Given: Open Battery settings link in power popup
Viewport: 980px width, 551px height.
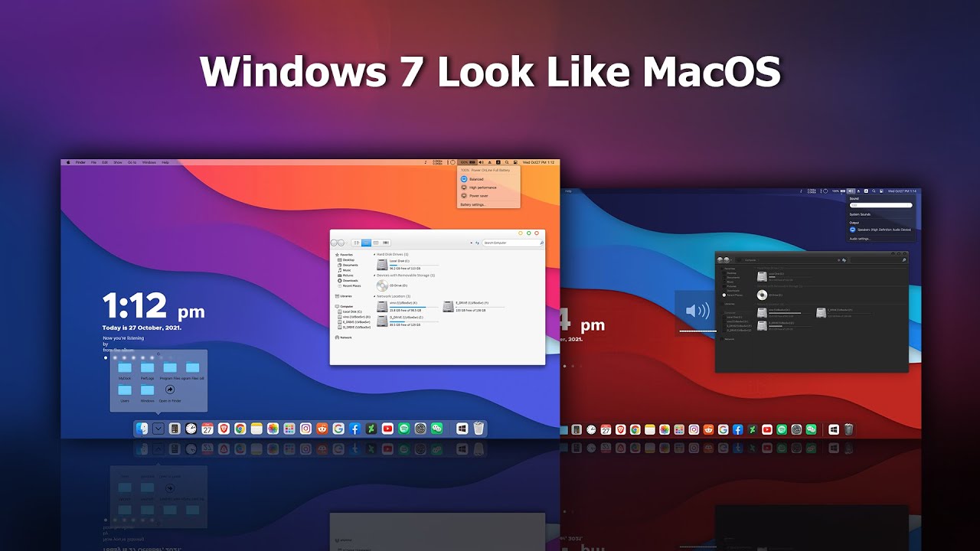Looking at the screenshot, I should (473, 204).
